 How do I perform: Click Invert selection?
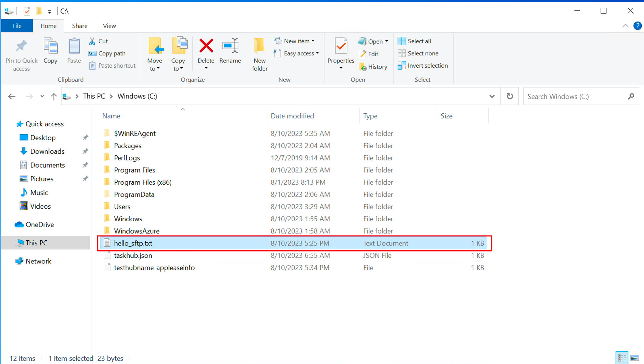(423, 66)
